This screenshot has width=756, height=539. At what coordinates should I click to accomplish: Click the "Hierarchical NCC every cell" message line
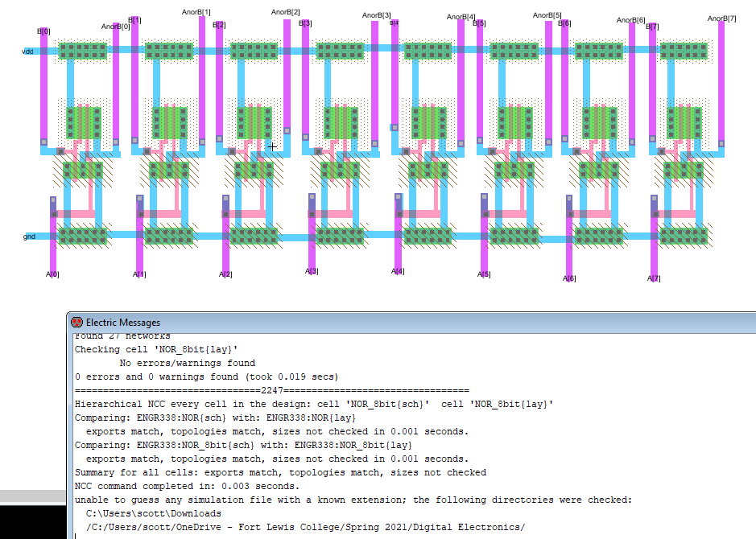(314, 404)
